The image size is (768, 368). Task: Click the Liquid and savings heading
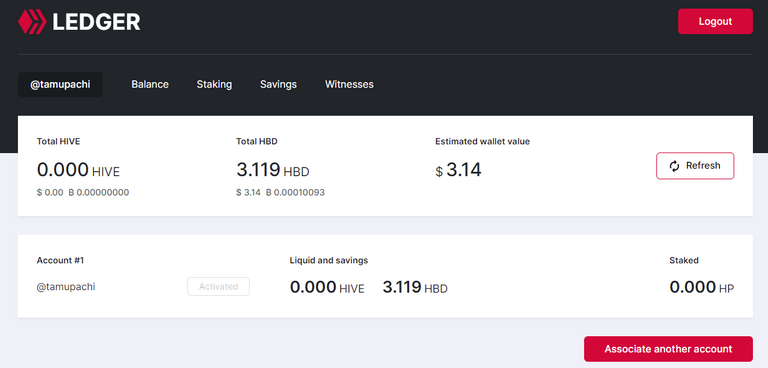coord(329,261)
